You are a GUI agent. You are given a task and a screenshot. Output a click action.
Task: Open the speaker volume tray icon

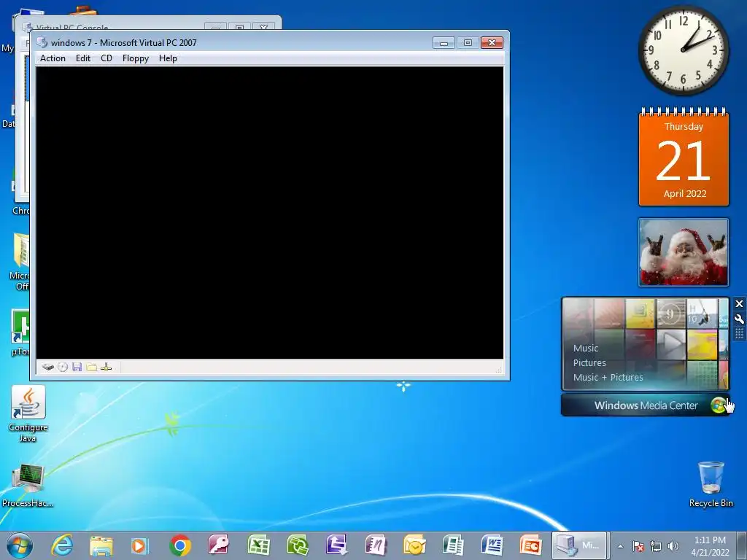pyautogui.click(x=673, y=546)
